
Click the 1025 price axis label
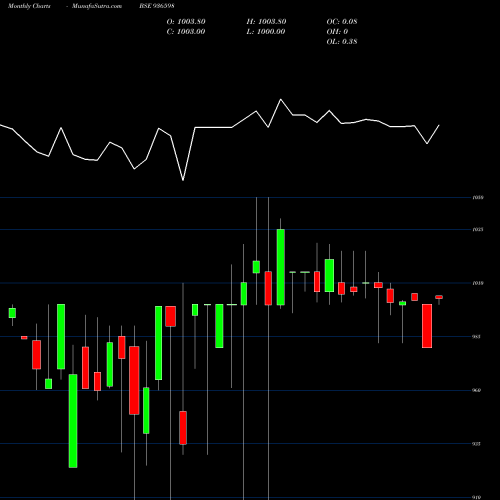click(478, 230)
